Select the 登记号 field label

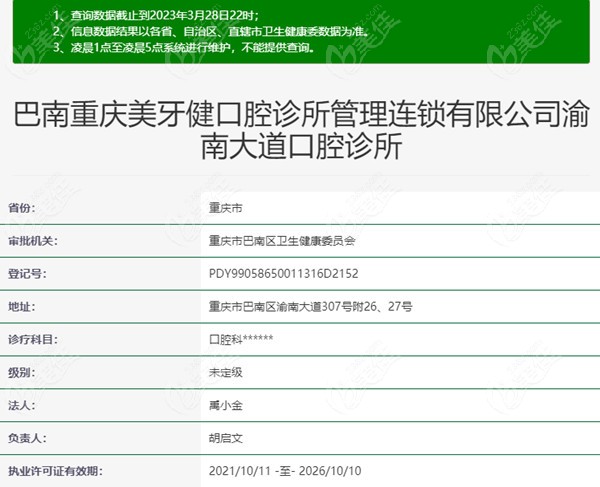[27, 273]
